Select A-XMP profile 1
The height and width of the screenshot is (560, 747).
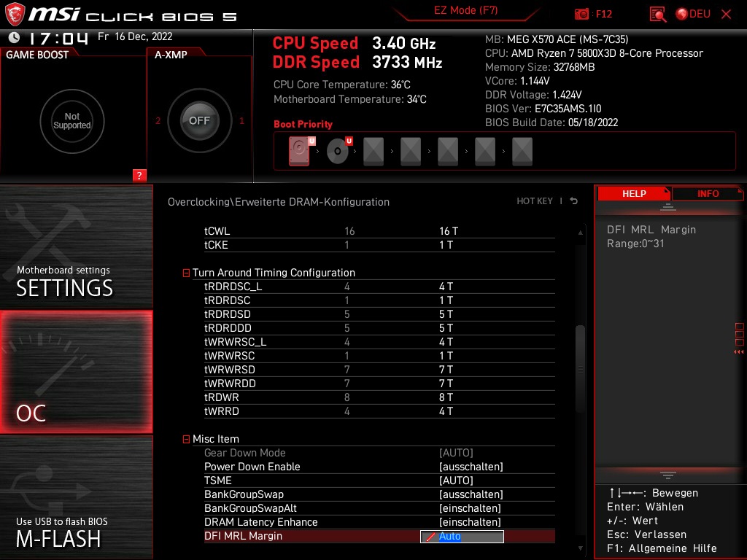pyautogui.click(x=241, y=121)
